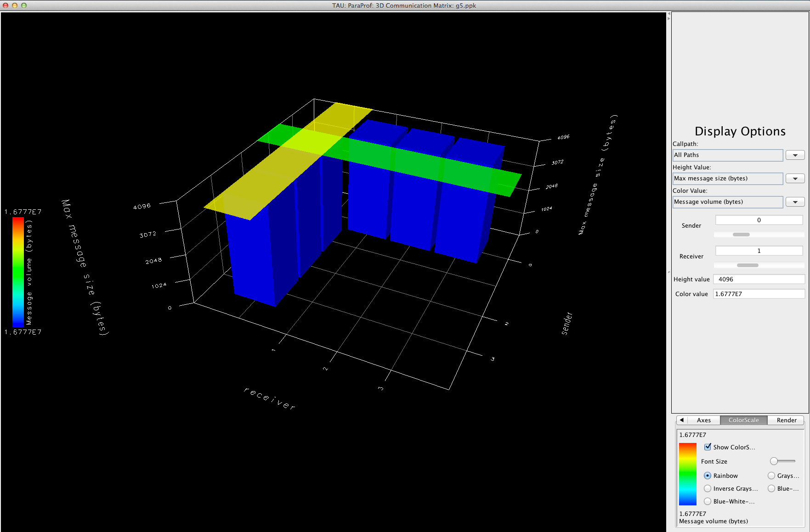Switch to the Axes tab

(x=703, y=420)
